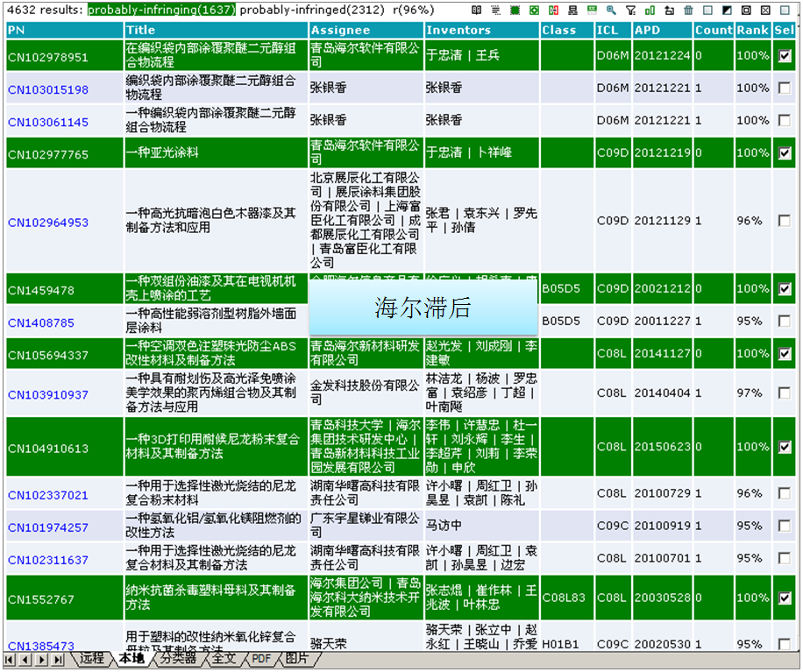The height and width of the screenshot is (672, 803).
Task: Open the green bar chart statistics icon
Action: click(650, 11)
